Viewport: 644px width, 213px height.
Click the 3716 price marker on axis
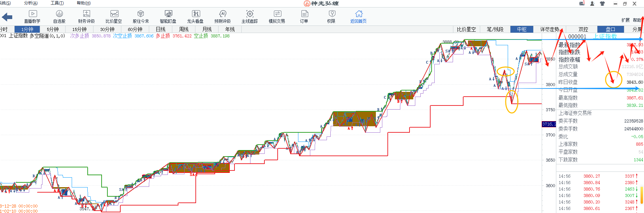click(549, 124)
